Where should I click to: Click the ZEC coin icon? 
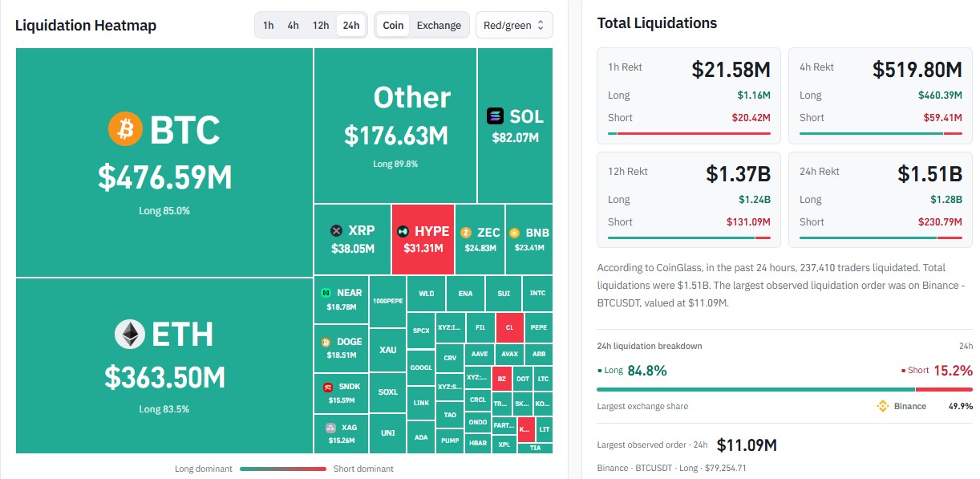[x=466, y=233]
